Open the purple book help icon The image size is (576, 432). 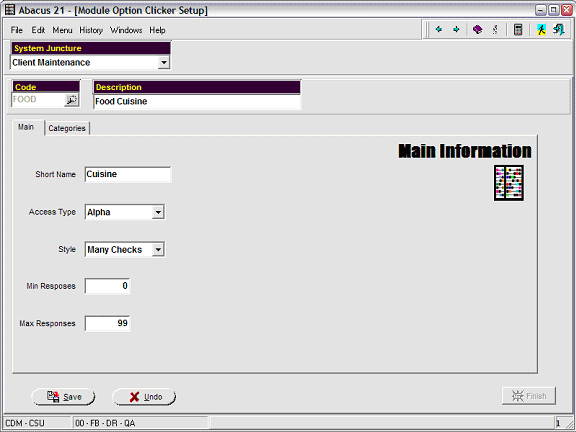coord(477,29)
